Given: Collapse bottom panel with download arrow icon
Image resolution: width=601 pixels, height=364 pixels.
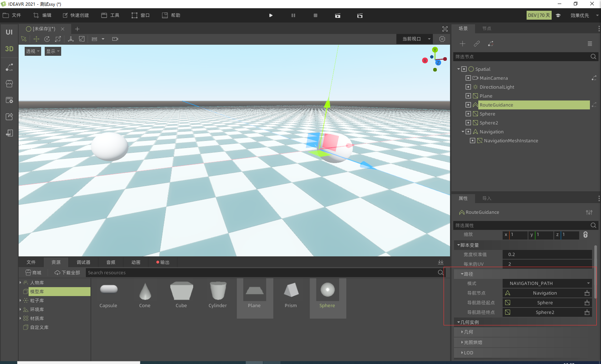Looking at the screenshot, I should coord(441,262).
